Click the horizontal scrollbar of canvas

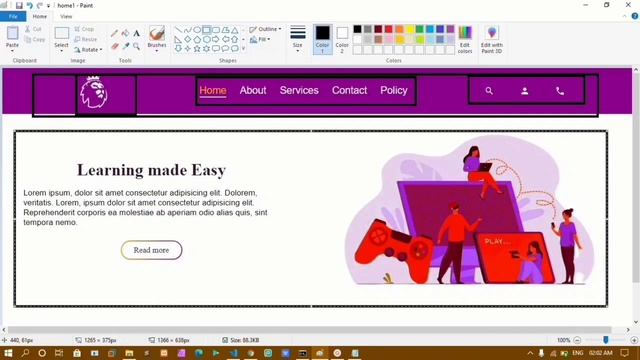click(x=309, y=329)
